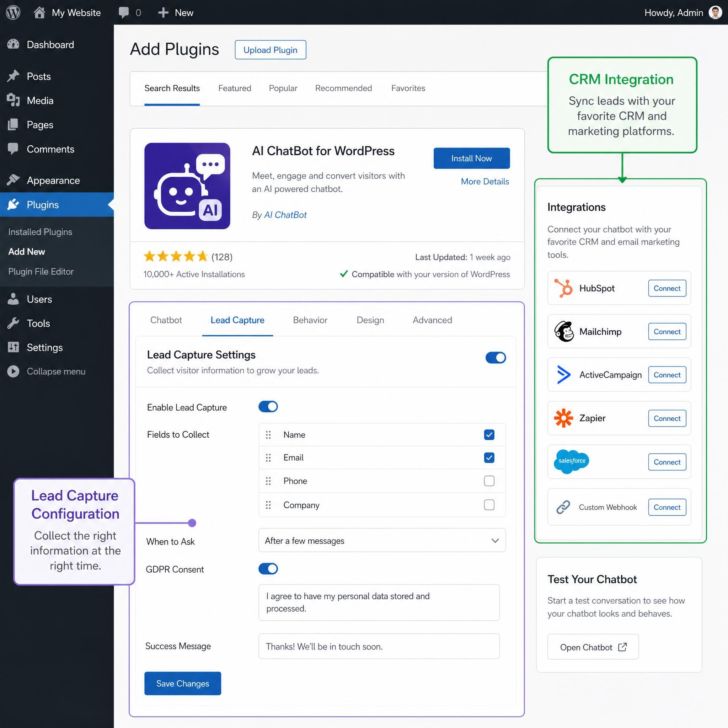This screenshot has width=728, height=728.
Task: Click the WordPress logo in admin bar
Action: (13, 12)
